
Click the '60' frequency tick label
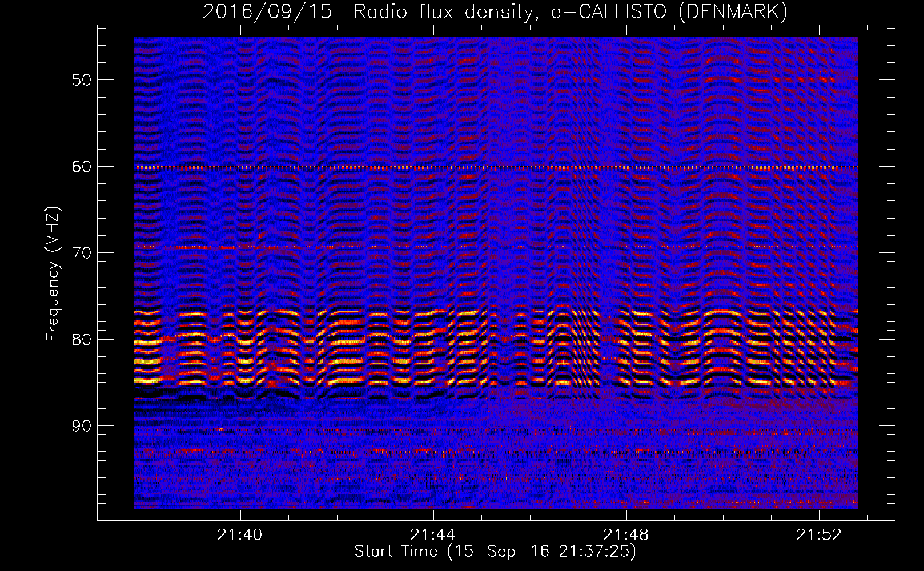(82, 167)
